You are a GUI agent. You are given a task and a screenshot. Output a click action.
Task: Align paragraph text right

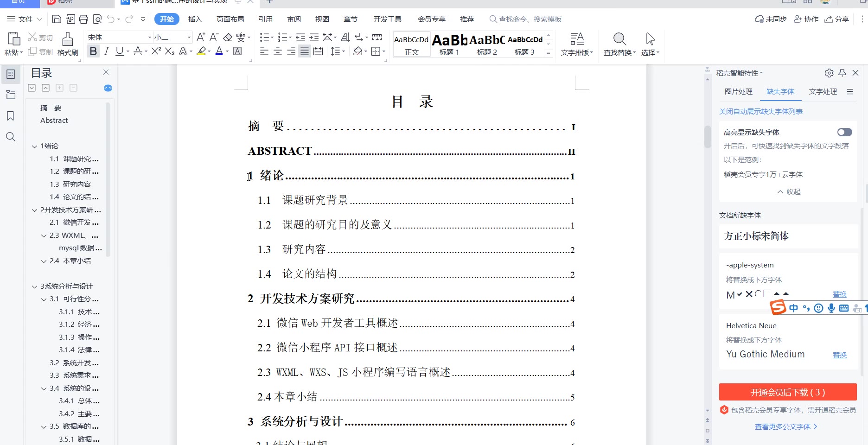[x=291, y=51]
